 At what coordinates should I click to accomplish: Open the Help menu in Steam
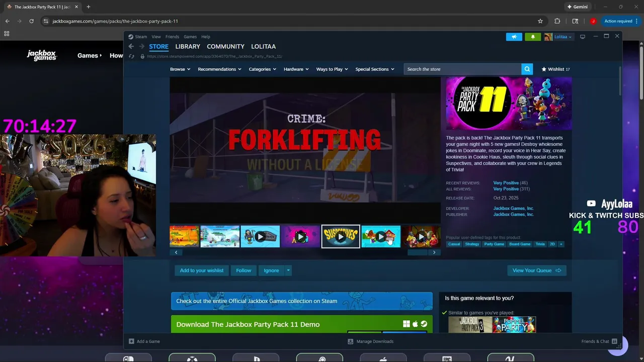tap(206, 37)
